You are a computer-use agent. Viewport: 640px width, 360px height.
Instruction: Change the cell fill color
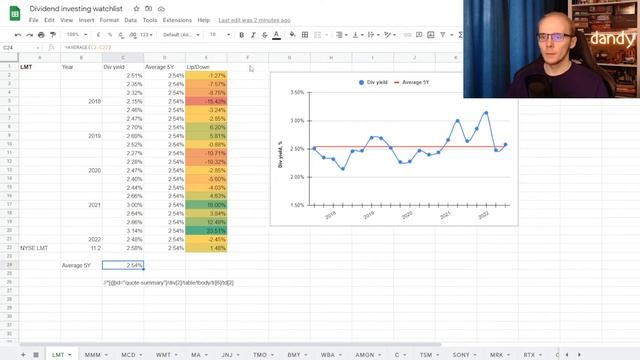click(x=292, y=35)
